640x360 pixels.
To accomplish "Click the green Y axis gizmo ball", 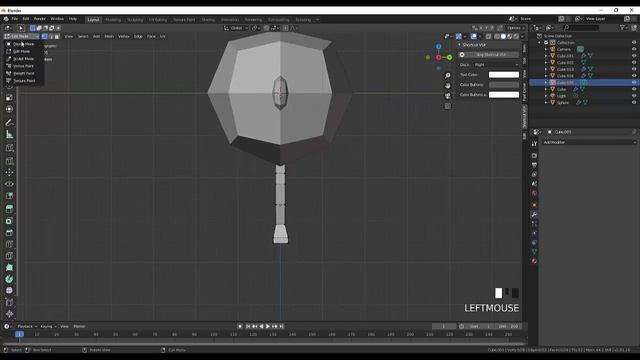I will point(449,58).
